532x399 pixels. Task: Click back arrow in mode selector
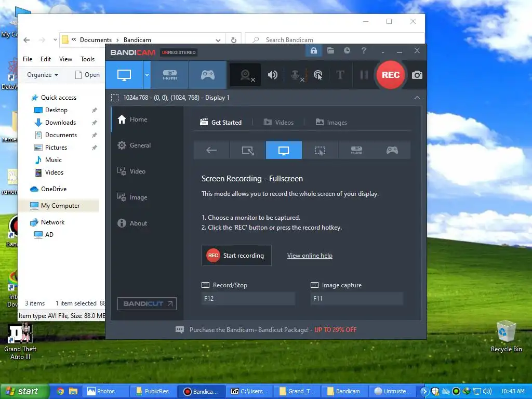(211, 150)
